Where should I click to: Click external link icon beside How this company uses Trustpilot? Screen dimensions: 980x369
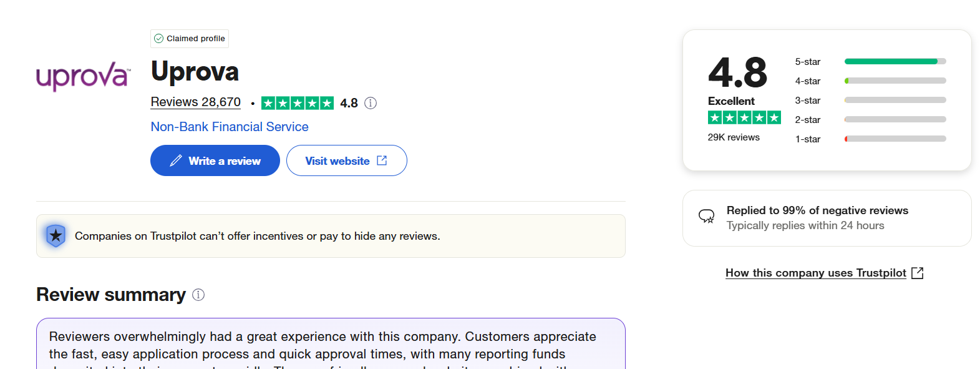coord(917,273)
